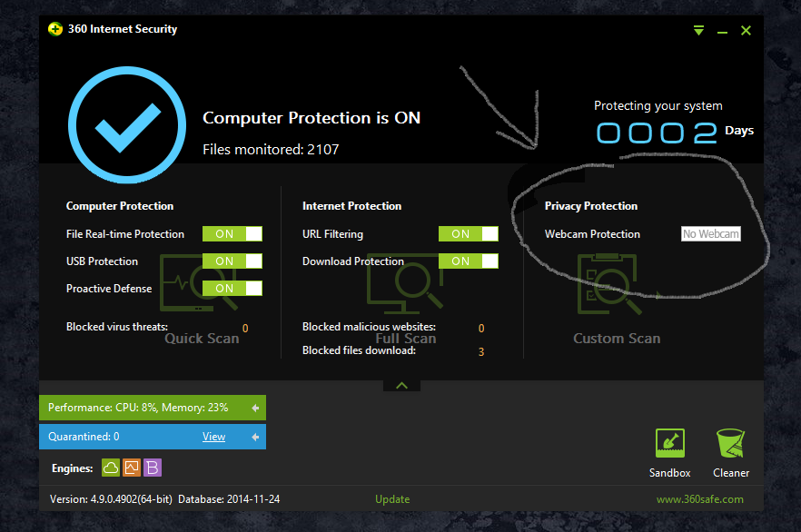Click the Computer Protection is ON headline

coord(311,118)
